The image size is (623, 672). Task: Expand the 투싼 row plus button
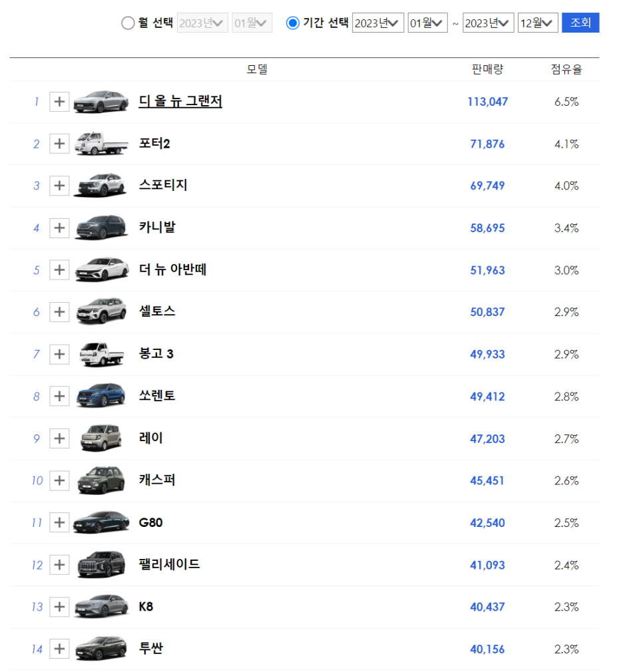click(x=60, y=649)
